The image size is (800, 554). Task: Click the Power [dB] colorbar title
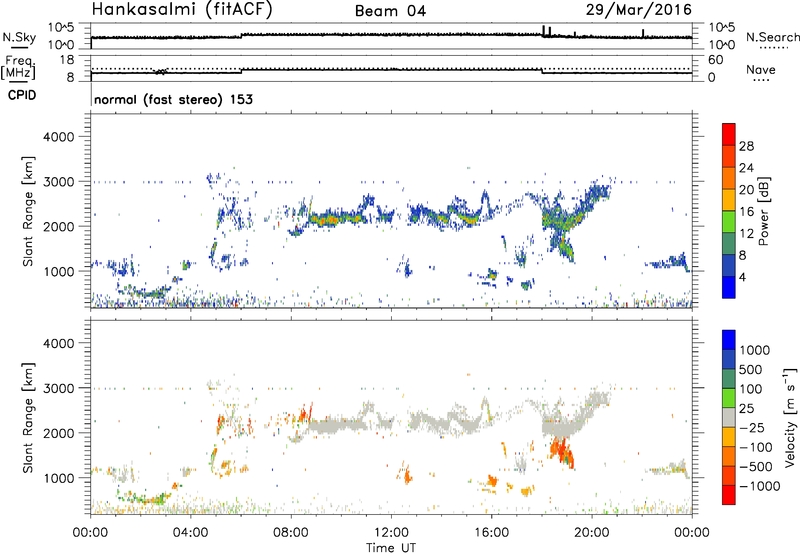(x=763, y=211)
